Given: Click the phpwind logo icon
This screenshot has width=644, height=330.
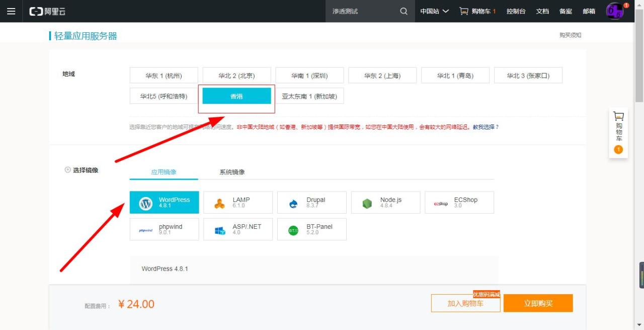Looking at the screenshot, I should pos(145,230).
